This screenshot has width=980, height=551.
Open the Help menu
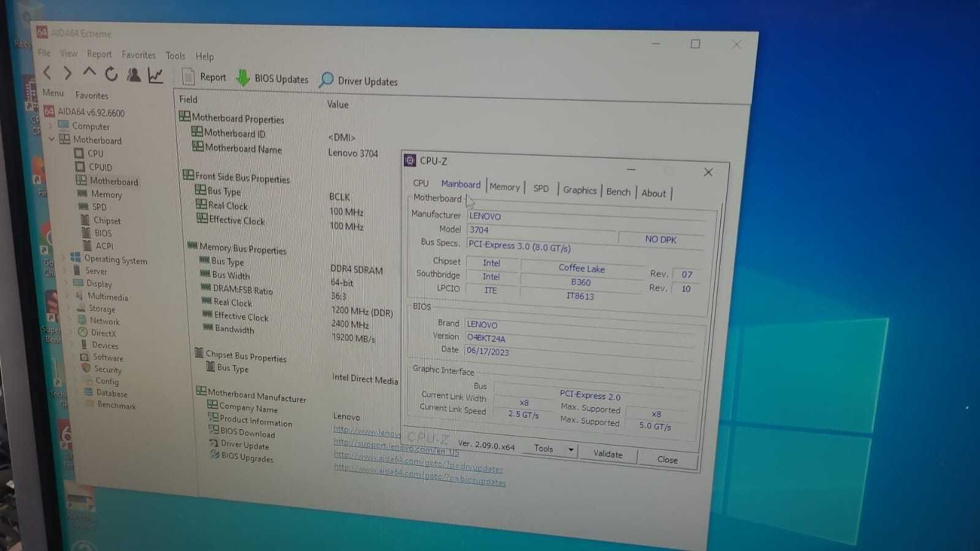205,56
